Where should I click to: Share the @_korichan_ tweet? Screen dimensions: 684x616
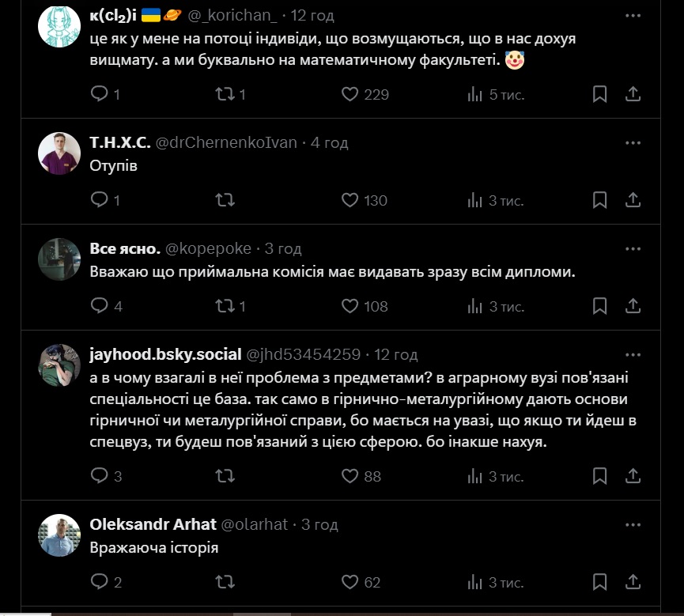(x=633, y=94)
